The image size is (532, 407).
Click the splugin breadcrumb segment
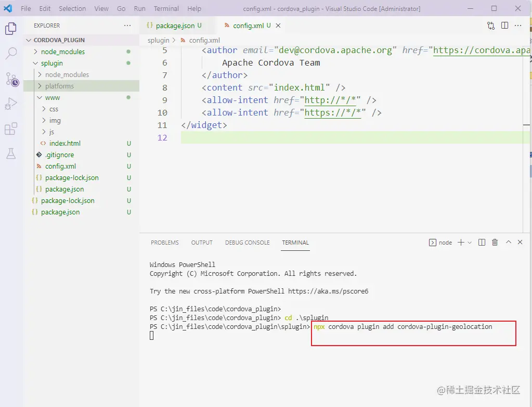coord(158,41)
